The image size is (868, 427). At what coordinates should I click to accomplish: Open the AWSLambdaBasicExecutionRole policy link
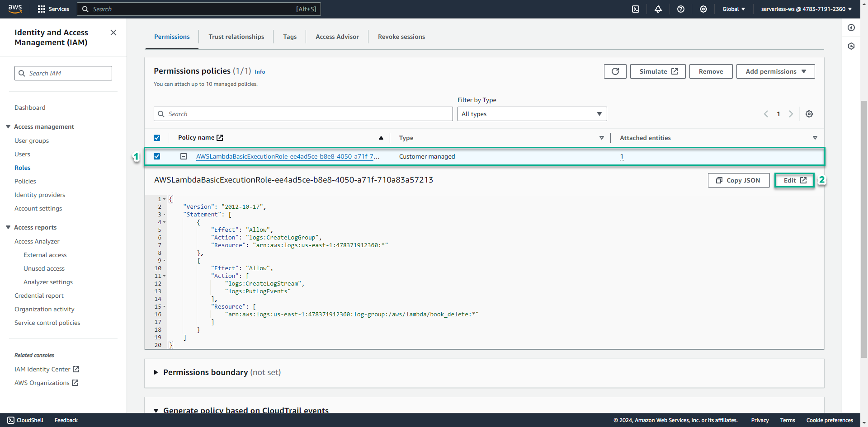point(288,156)
